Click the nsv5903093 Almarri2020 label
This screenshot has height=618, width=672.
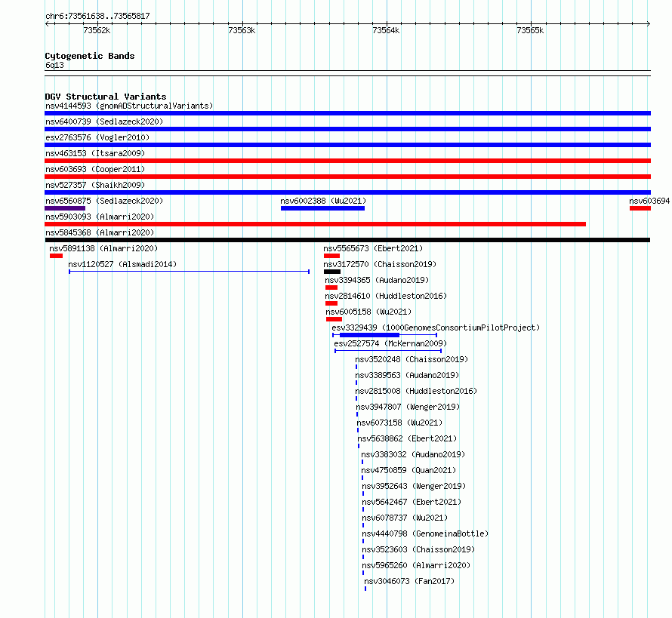[100, 217]
